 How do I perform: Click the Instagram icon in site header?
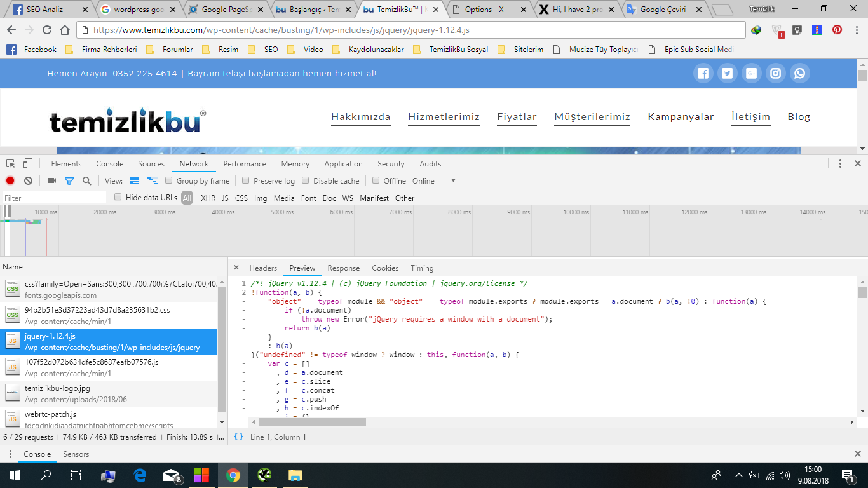775,74
